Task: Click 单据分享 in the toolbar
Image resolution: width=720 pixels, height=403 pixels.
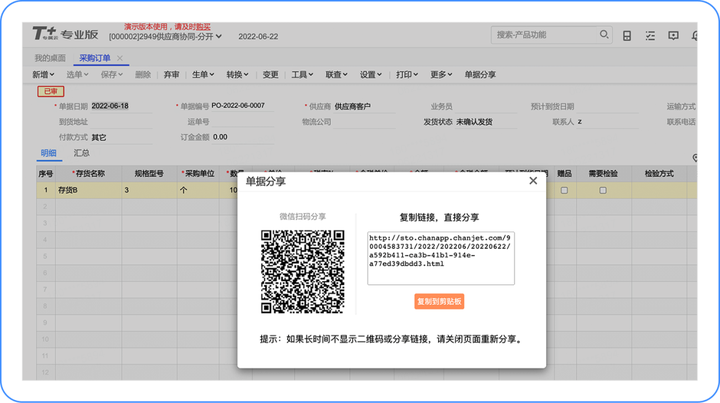Action: click(x=480, y=74)
